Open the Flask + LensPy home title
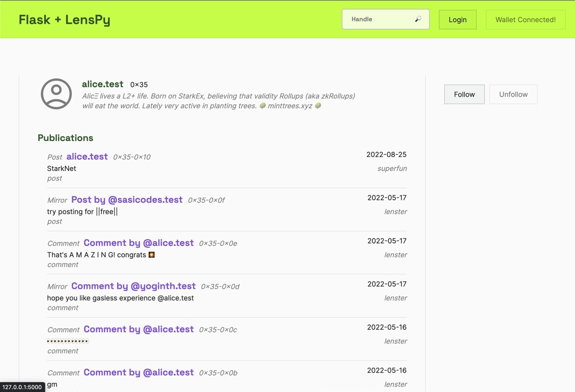This screenshot has width=575, height=392. coord(64,20)
